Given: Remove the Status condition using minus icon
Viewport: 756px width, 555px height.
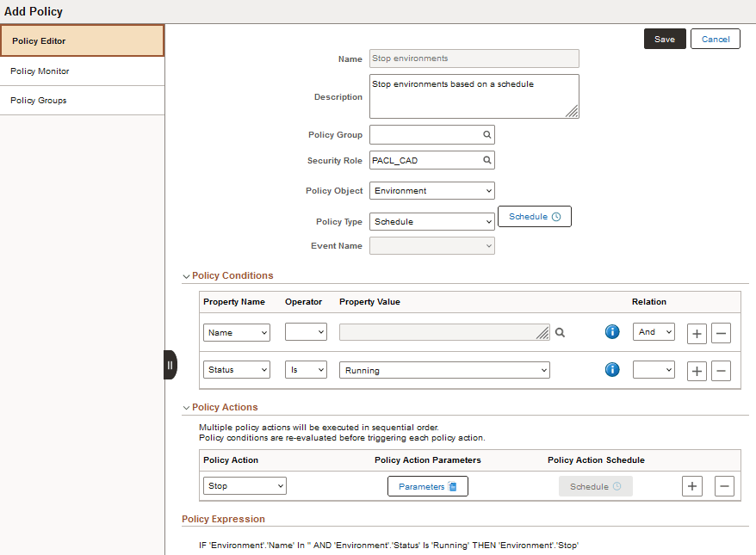Looking at the screenshot, I should click(x=721, y=370).
